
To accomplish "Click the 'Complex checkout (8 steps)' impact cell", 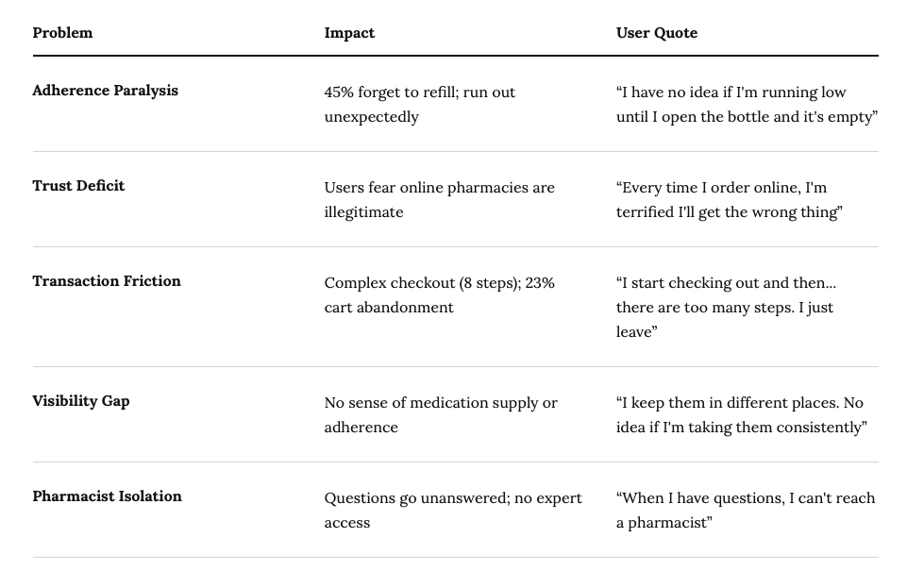I will coord(440,295).
